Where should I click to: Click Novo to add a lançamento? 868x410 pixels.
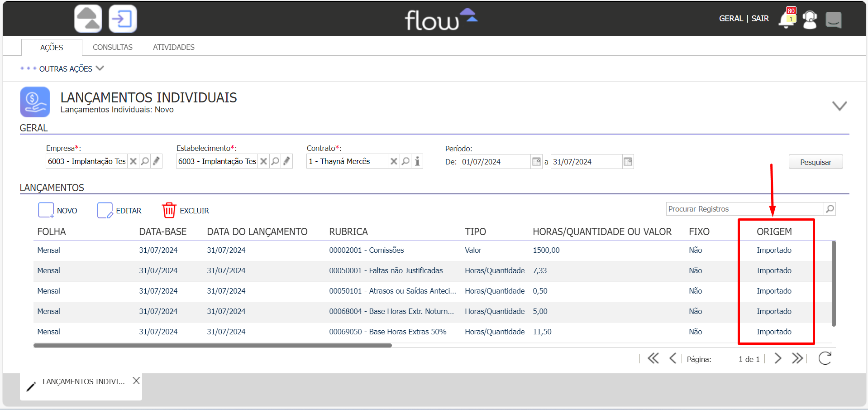pyautogui.click(x=58, y=211)
